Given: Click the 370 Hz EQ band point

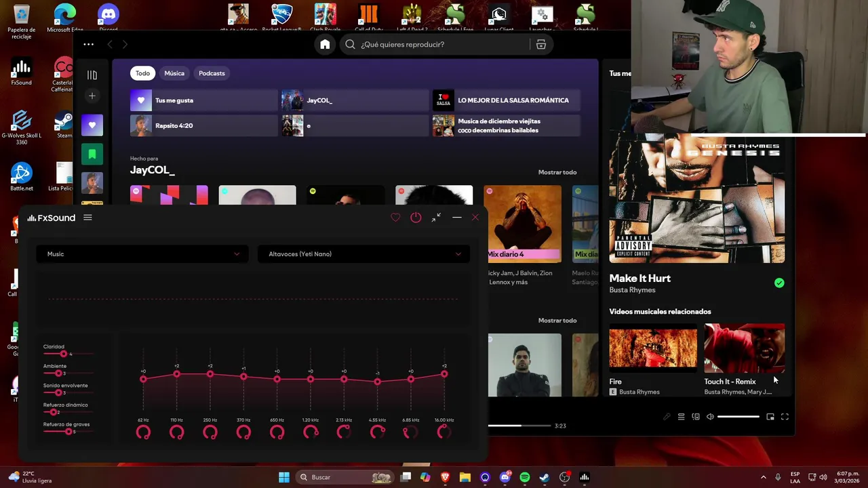Looking at the screenshot, I should 243,377.
